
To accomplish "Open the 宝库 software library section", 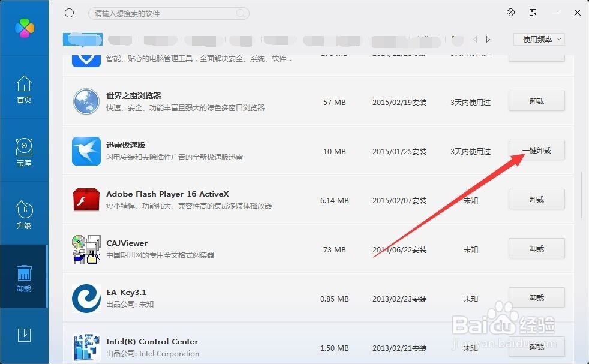I will pyautogui.click(x=24, y=152).
